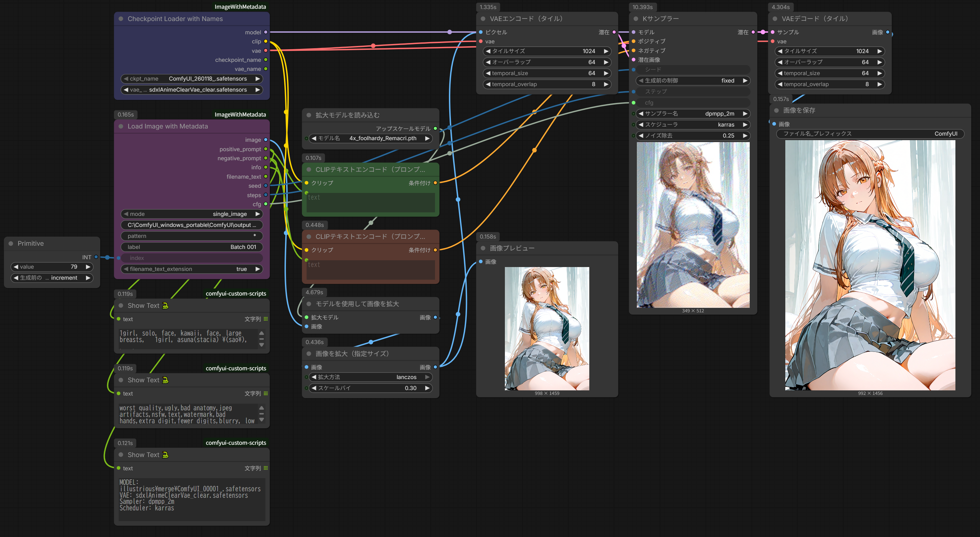Collapse the red CLIP text encode node dot
Screen dimensions: 980x537
point(309,237)
